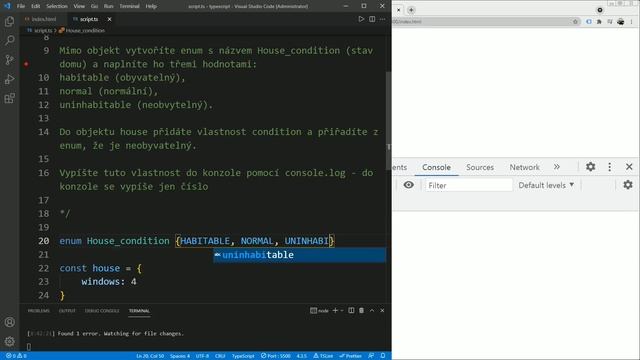The image size is (640, 360).
Task: Create a new terminal with the plus icon
Action: pos(335,311)
